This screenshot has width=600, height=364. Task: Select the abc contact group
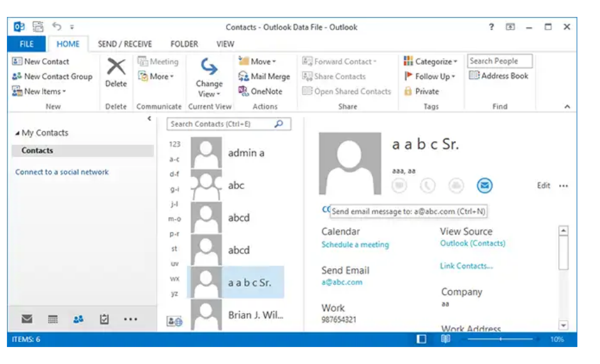(237, 185)
